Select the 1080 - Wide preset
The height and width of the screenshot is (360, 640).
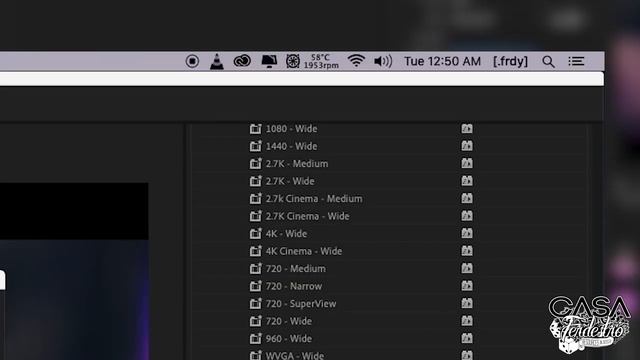[291, 129]
